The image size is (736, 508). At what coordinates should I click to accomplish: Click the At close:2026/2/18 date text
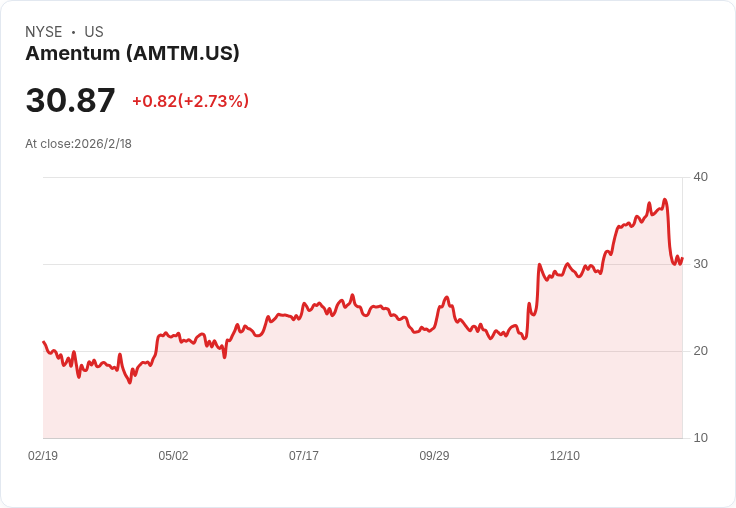click(x=78, y=144)
